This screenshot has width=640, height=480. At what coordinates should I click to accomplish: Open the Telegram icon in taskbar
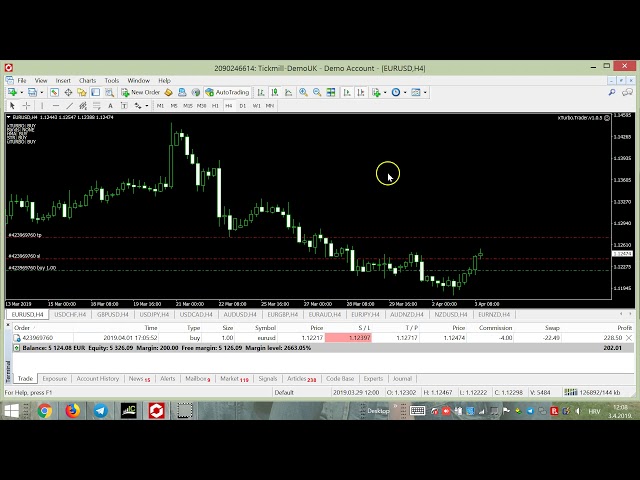101,410
